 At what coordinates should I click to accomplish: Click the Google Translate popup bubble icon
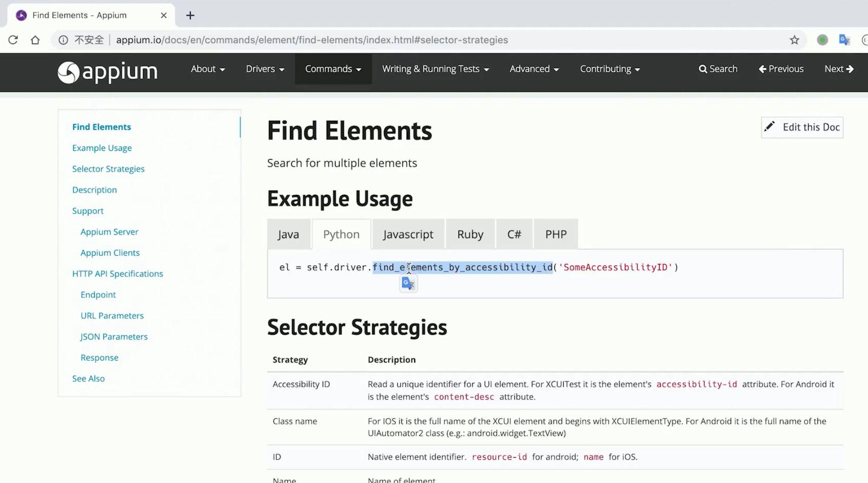coord(408,283)
